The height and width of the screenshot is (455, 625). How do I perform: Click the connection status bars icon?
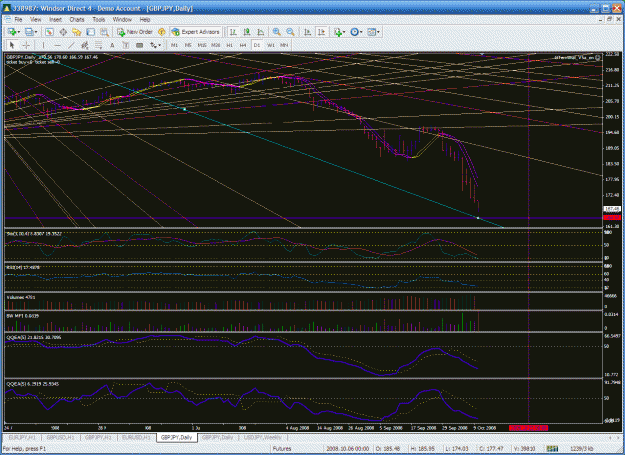point(552,449)
